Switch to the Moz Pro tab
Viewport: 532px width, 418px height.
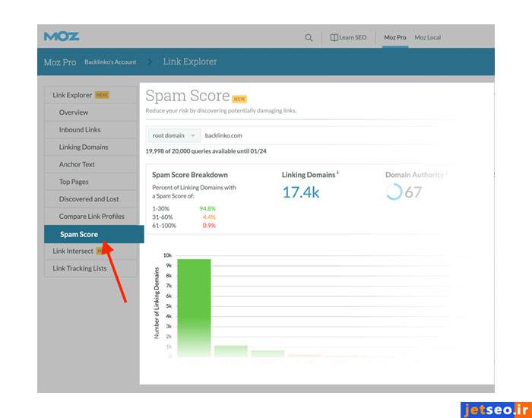click(394, 37)
